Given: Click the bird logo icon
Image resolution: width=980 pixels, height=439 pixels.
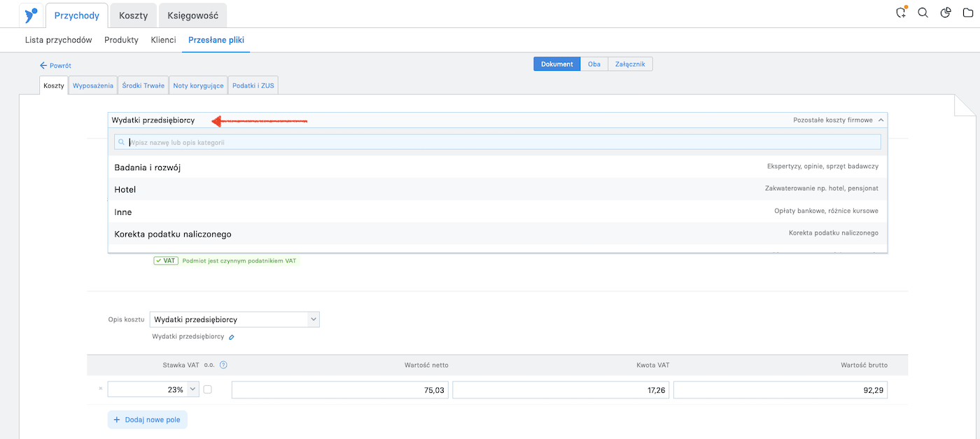Looking at the screenshot, I should click(x=30, y=15).
